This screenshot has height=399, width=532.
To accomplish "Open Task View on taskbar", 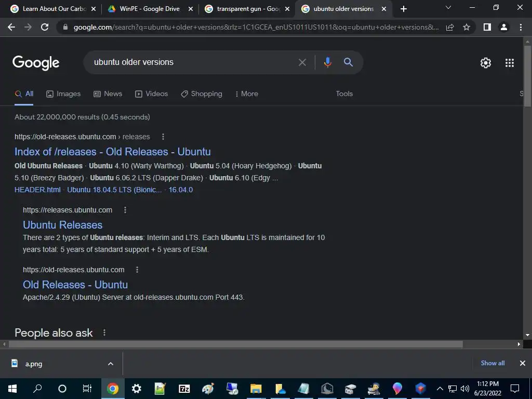I will pyautogui.click(x=87, y=389).
